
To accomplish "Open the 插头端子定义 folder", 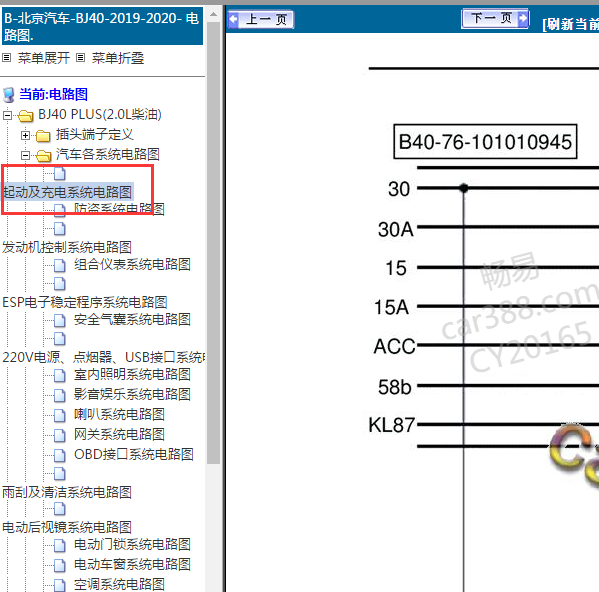I will 94,134.
